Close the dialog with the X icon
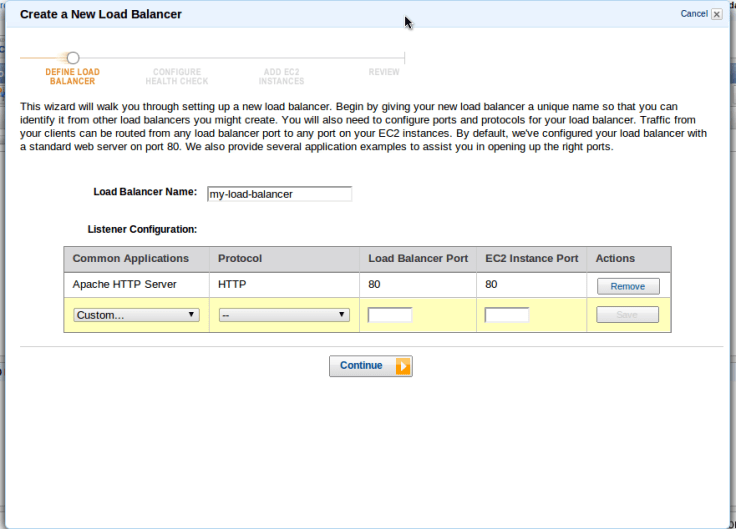This screenshot has height=529, width=736. 716,14
